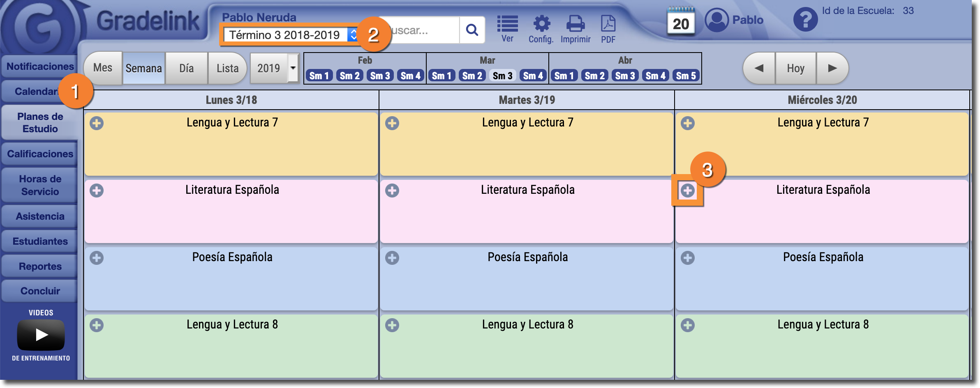This screenshot has width=980, height=388.
Task: Jump to Sm 2 of Abr
Action: coord(594,76)
